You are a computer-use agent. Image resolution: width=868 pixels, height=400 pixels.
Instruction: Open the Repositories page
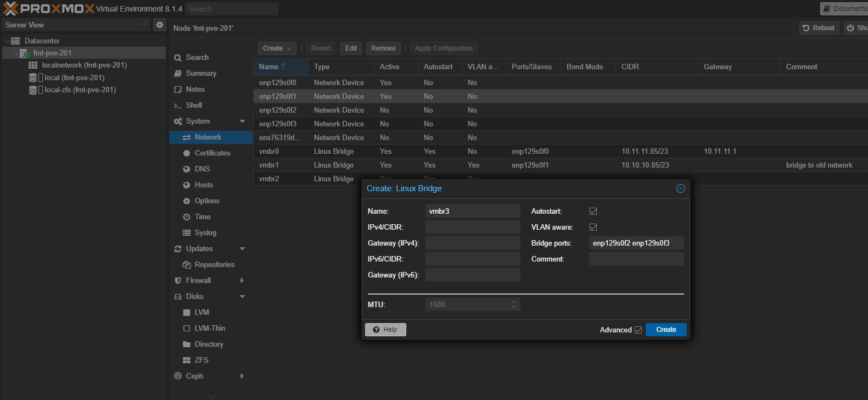click(214, 264)
